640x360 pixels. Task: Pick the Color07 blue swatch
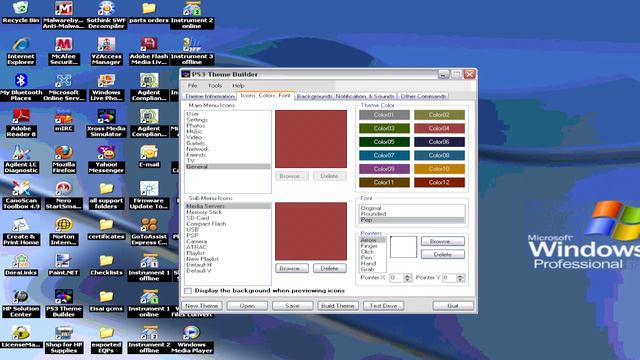(x=384, y=156)
